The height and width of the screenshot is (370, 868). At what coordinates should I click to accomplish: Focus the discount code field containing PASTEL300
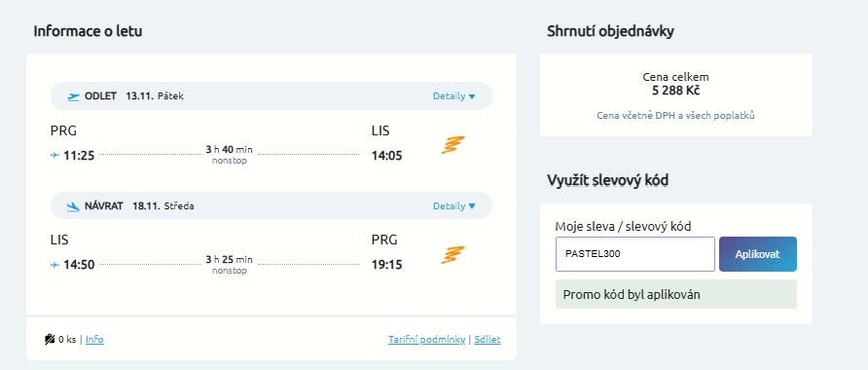[635, 254]
